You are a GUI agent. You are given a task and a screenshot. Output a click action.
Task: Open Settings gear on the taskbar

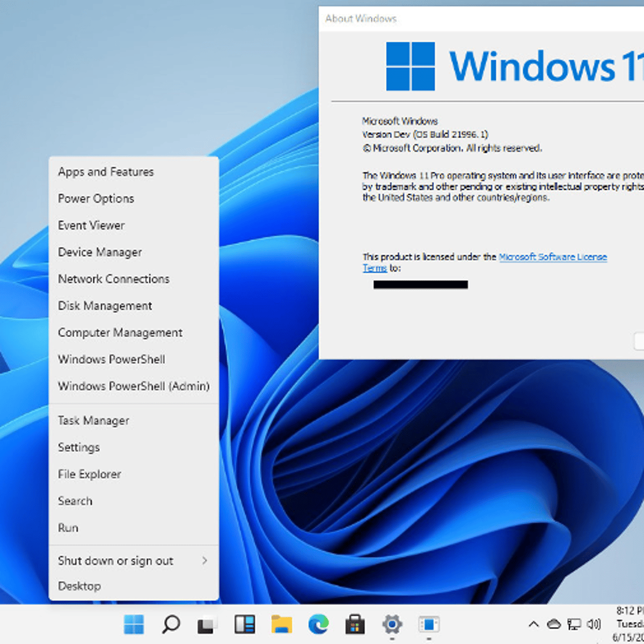tap(392, 624)
